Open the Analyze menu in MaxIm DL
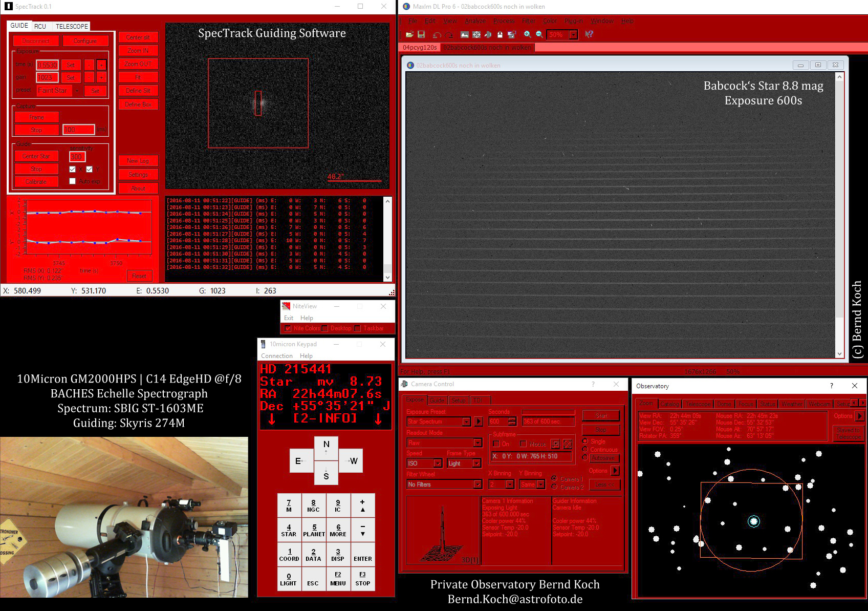This screenshot has height=611, width=868. pos(475,21)
